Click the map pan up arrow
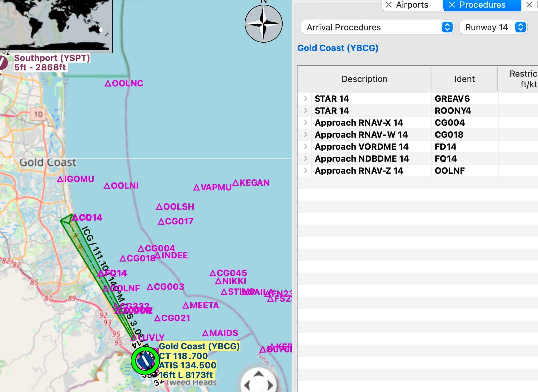Screen dimensions: 538x392 [259, 374]
